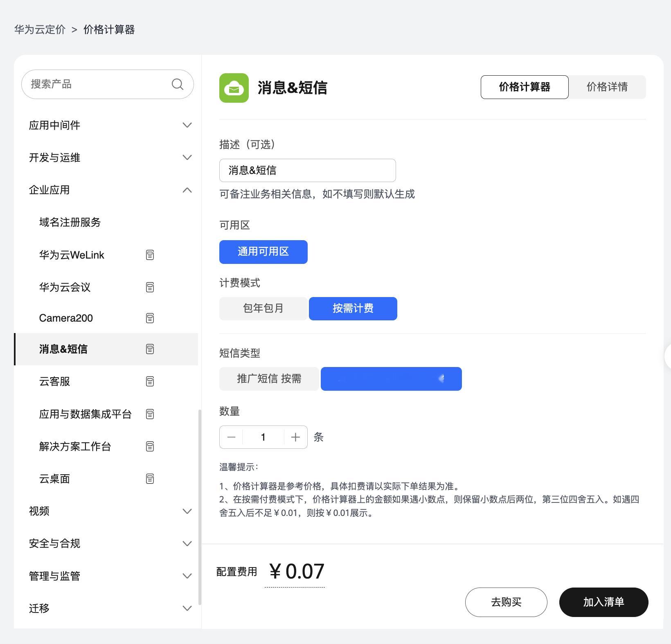Open 应用与数据集成平台 in the sidebar

pos(85,414)
